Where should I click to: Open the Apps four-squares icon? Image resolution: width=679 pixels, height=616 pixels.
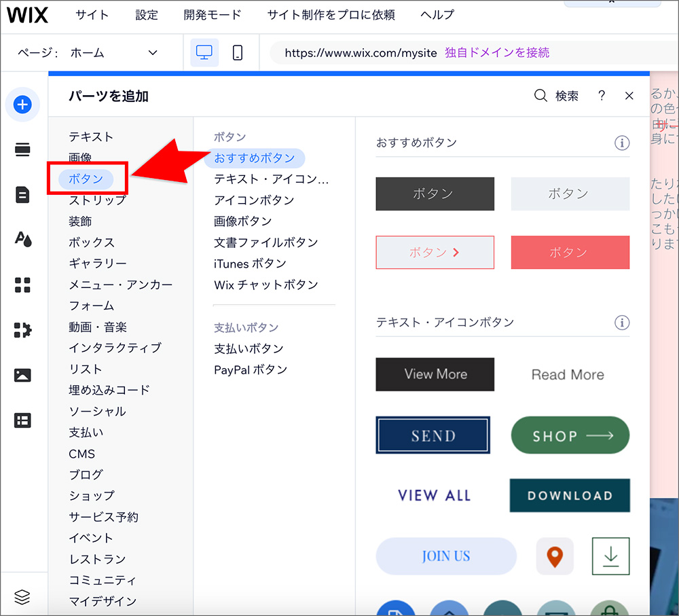(22, 285)
